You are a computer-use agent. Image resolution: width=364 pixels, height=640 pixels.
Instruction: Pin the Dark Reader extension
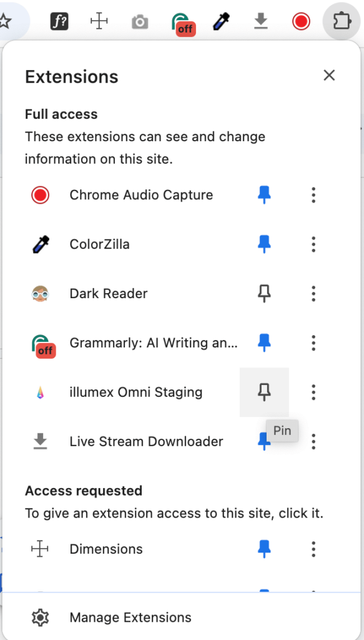point(264,294)
